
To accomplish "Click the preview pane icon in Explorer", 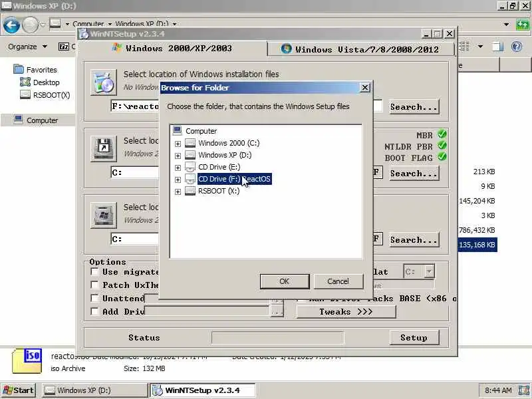I will 497,47.
